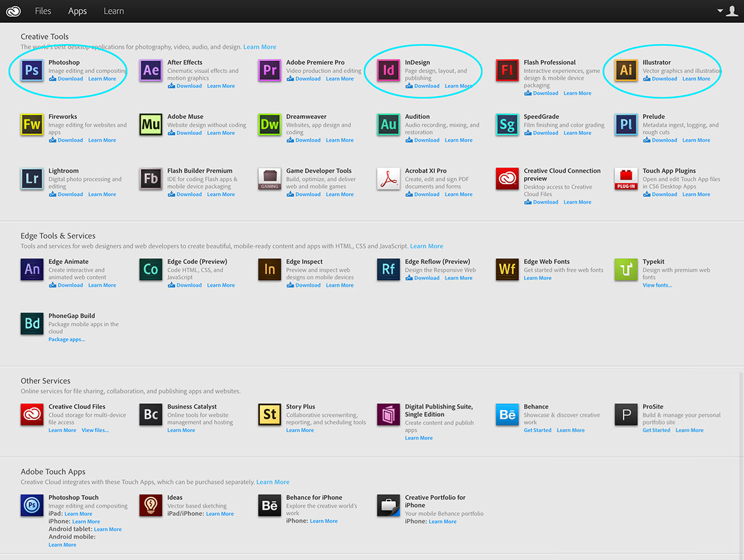
Task: Click the Story Plus St icon
Action: [x=270, y=415]
